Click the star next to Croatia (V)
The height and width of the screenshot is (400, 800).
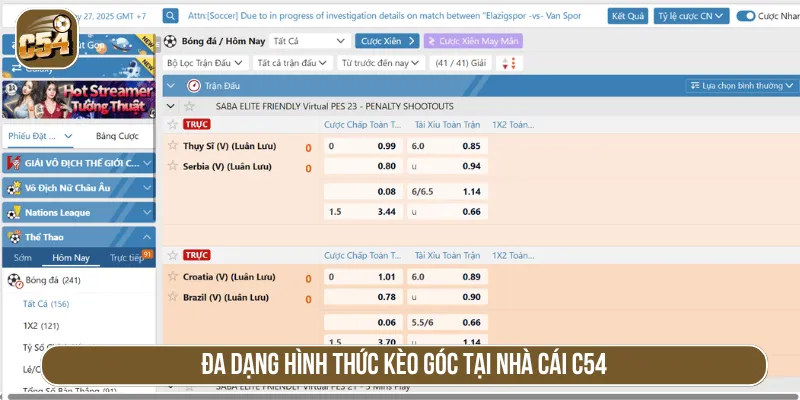[173, 277]
